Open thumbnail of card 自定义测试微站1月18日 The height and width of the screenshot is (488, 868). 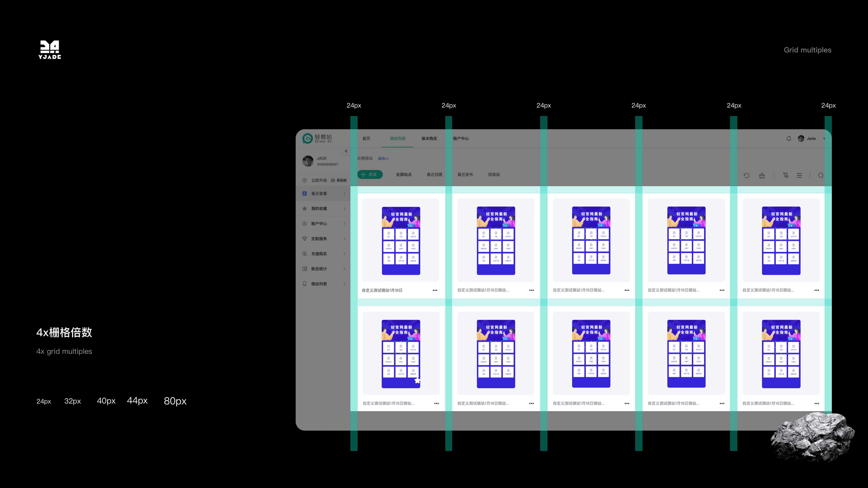401,240
